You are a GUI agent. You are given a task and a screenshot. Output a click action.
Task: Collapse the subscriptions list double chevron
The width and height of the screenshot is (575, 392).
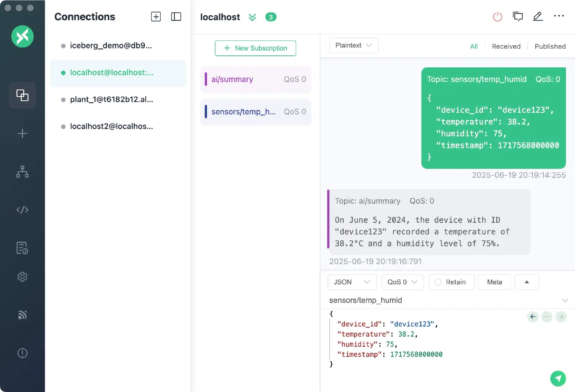(252, 17)
